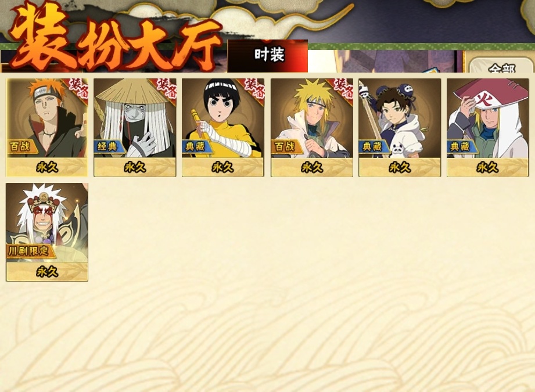Click the 装备 ribbon on Minato card
Image resolution: width=535 pixels, height=392 pixels.
[x=343, y=88]
